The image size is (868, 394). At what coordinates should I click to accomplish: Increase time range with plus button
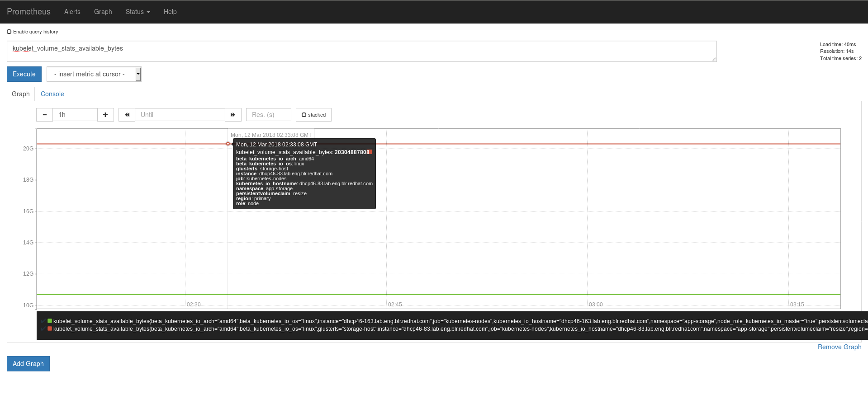coord(105,115)
